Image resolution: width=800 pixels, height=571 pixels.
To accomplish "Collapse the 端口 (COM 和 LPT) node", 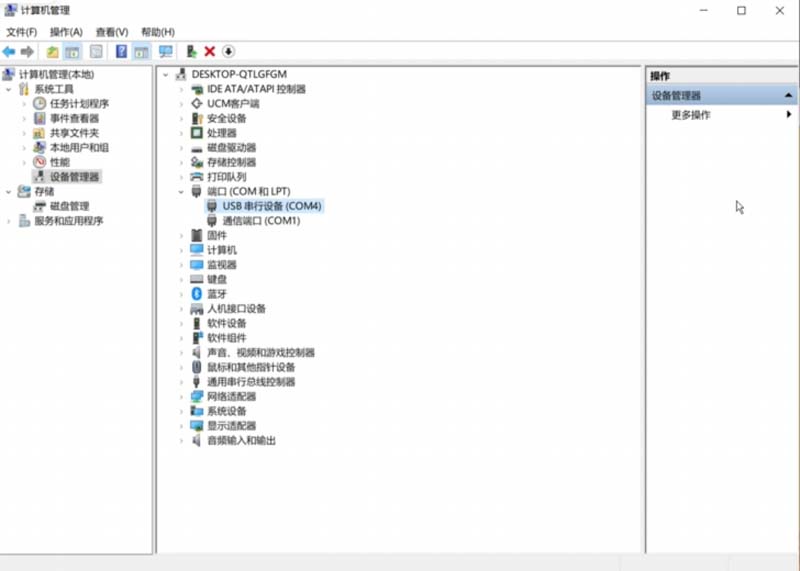I will pos(181,192).
